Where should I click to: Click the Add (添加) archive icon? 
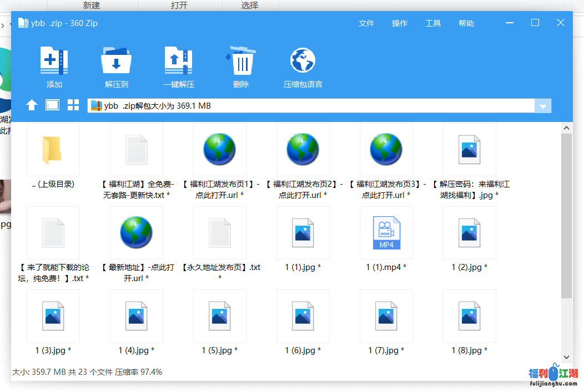coord(54,62)
